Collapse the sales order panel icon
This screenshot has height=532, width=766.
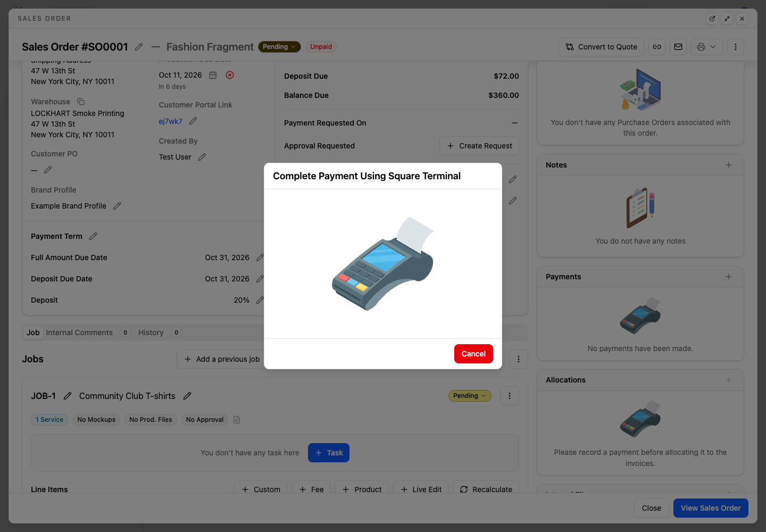(727, 19)
